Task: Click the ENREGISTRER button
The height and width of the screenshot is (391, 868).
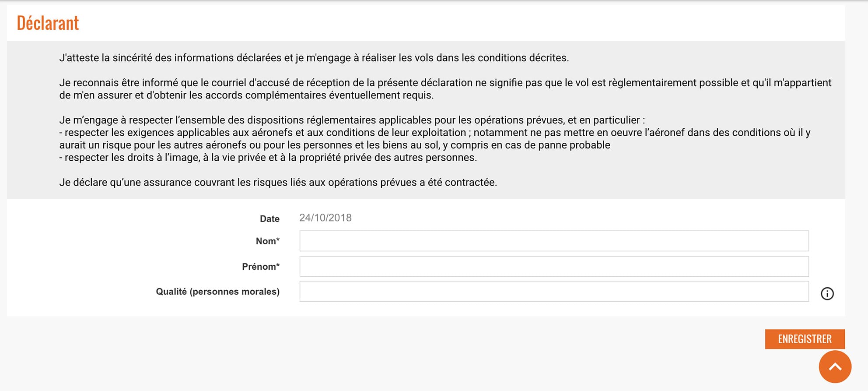Action: coord(805,339)
